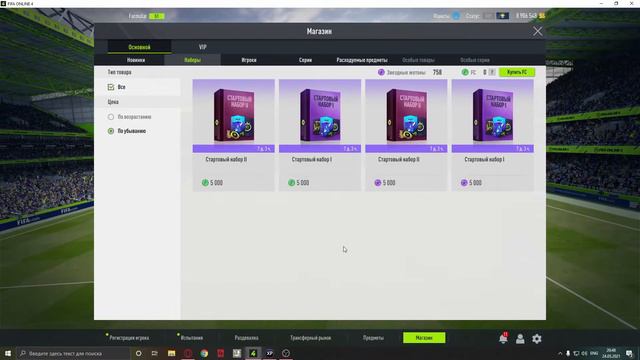Click the highlighted Магазин menu button
This screenshot has height=360, width=640.
[424, 338]
